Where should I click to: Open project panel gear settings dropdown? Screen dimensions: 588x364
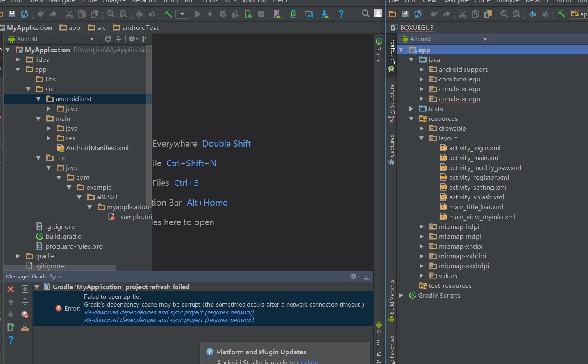tap(133, 39)
